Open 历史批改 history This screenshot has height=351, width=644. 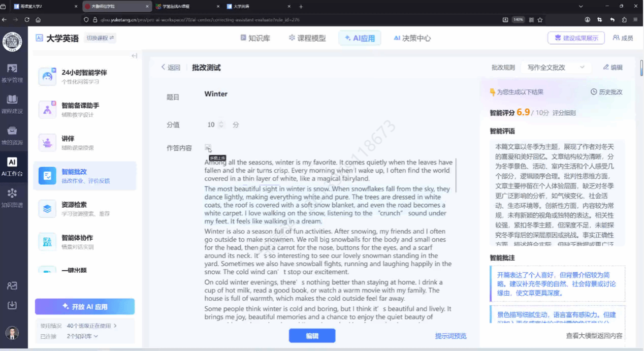click(x=606, y=92)
